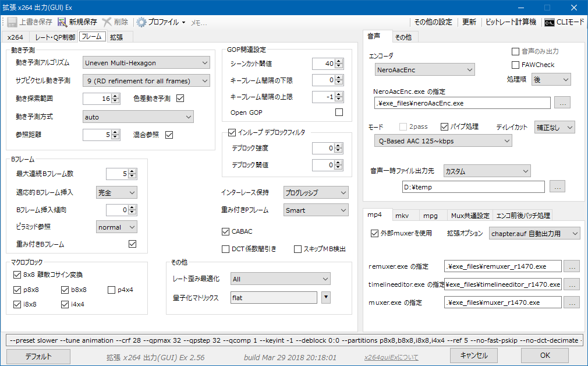Open Q-Based AAC mode dropdown

coord(443,141)
